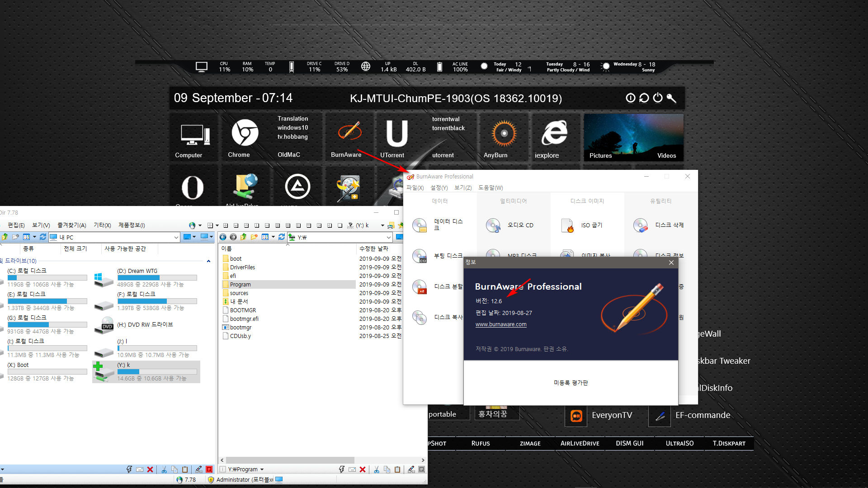Open AnyBurn launcher tile

(x=503, y=138)
